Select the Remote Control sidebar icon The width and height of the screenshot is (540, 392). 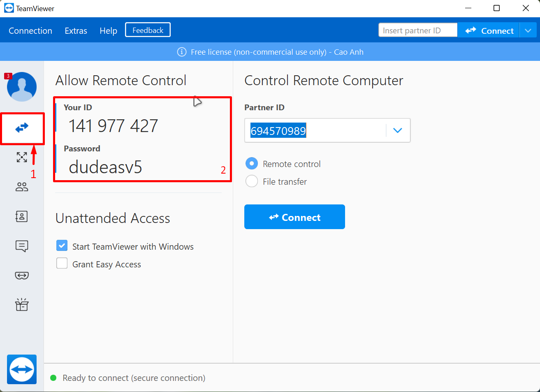(x=22, y=128)
